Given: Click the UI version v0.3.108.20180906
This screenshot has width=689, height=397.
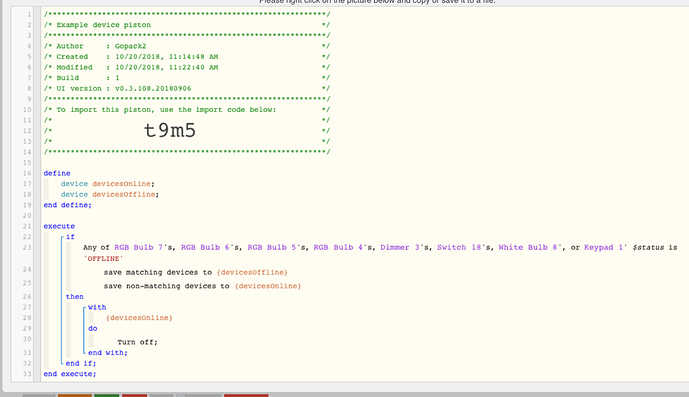Looking at the screenshot, I should [x=153, y=88].
